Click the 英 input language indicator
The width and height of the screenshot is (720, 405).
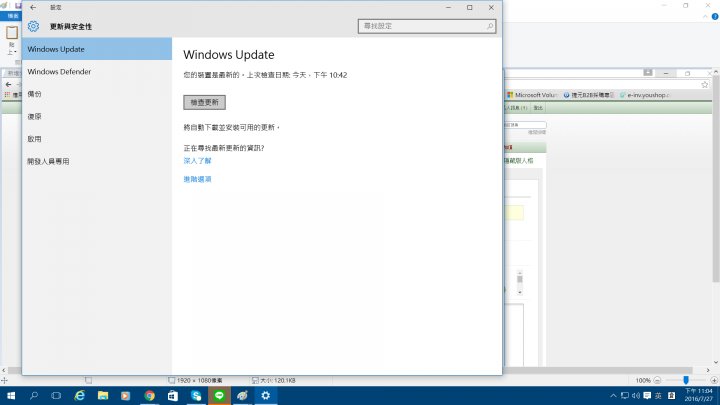(658, 395)
